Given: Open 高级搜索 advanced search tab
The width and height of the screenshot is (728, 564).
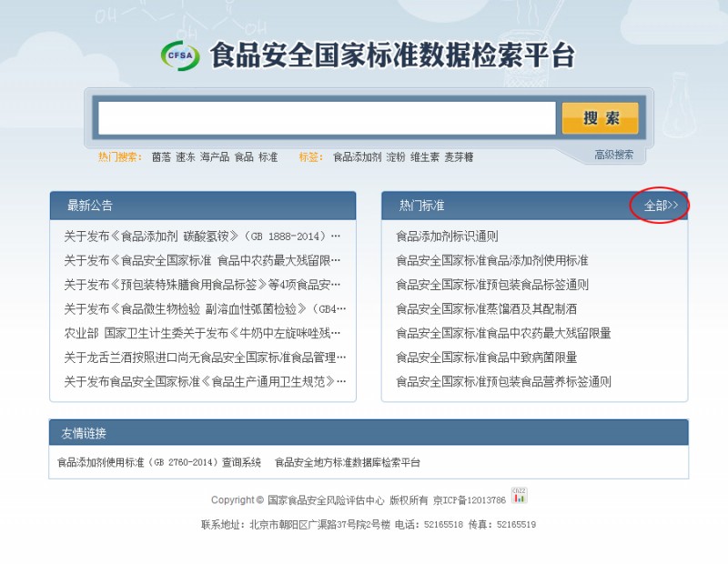Looking at the screenshot, I should click(x=613, y=155).
